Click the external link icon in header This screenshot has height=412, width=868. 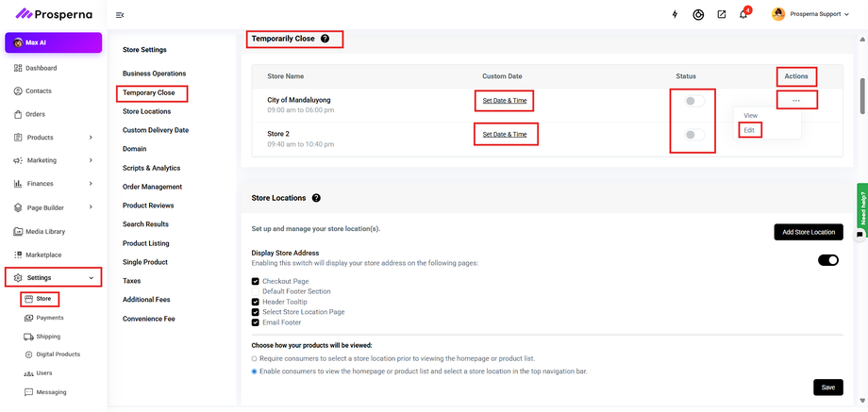tap(721, 14)
